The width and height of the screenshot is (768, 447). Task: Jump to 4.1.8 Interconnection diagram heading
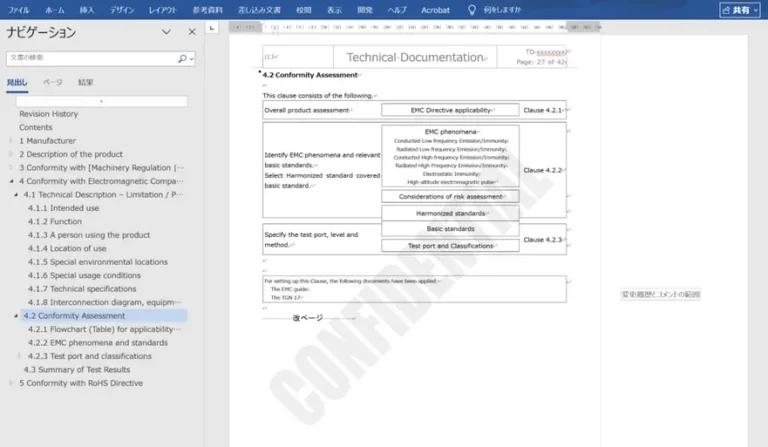coord(104,302)
